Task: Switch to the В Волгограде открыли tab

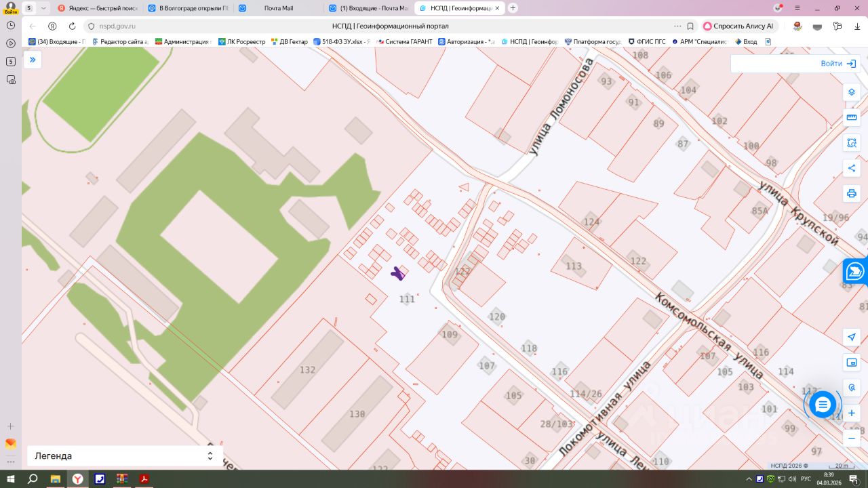Action: pyautogui.click(x=188, y=8)
